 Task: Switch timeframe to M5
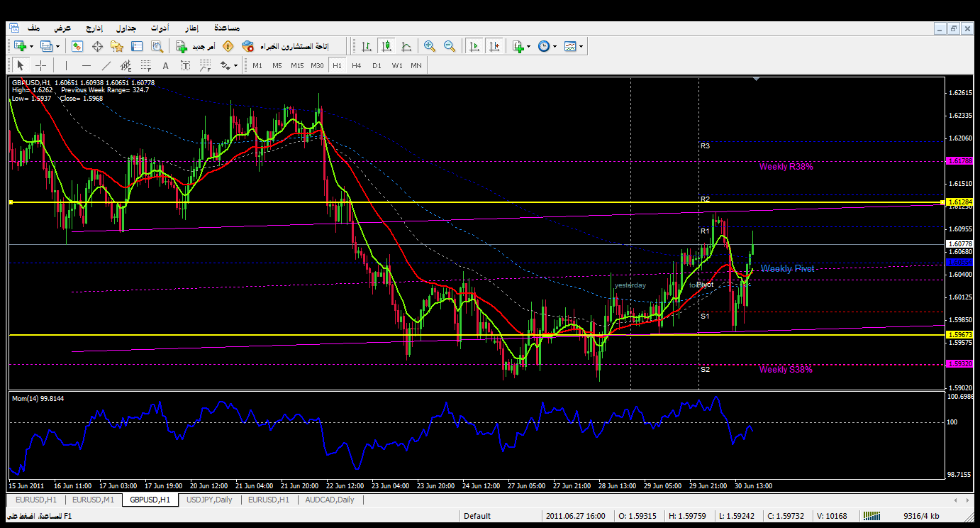277,65
